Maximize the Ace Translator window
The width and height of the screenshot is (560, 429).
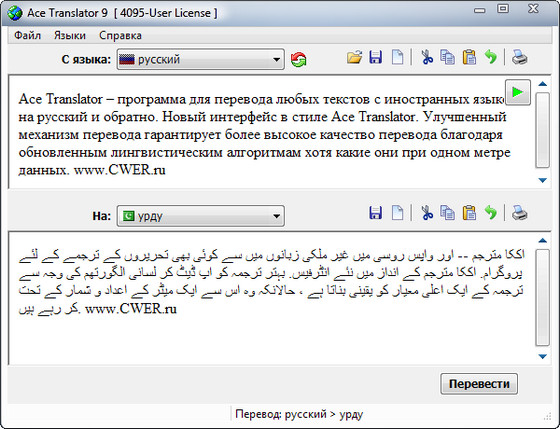tap(503, 9)
